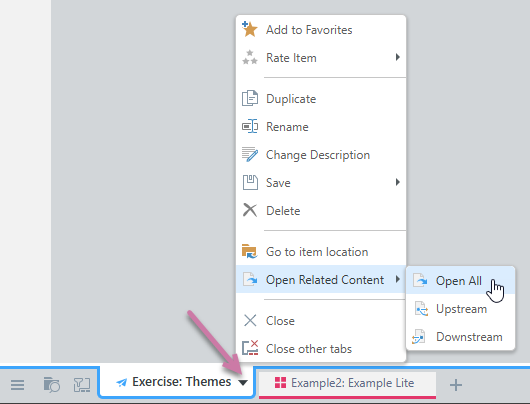Click the Duplicate pages icon

(x=250, y=98)
